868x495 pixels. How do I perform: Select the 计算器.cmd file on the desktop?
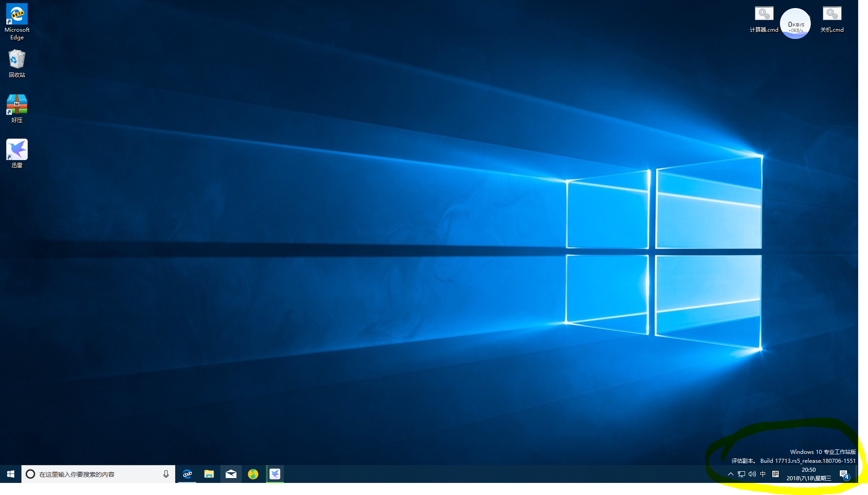click(764, 20)
